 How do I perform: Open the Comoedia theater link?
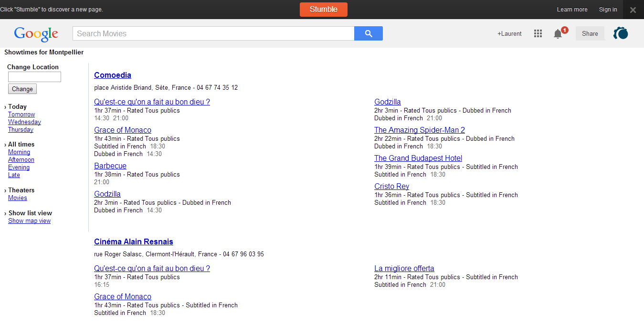[113, 75]
